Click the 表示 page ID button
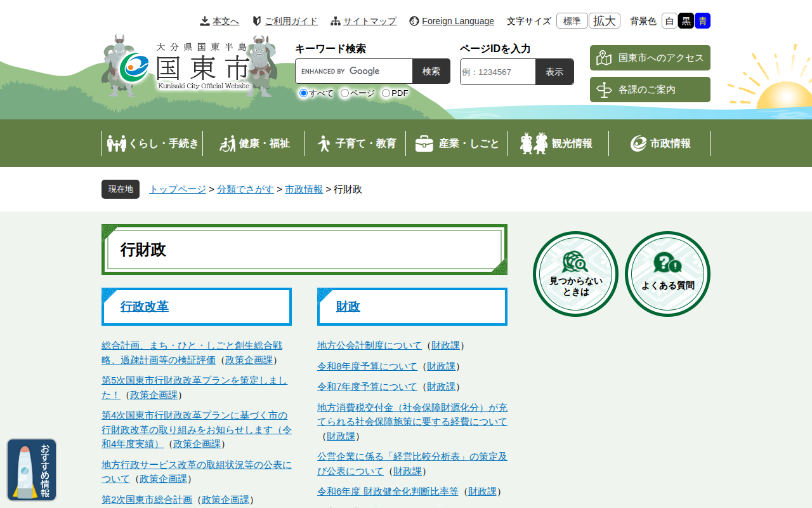812x508 pixels. (x=554, y=72)
